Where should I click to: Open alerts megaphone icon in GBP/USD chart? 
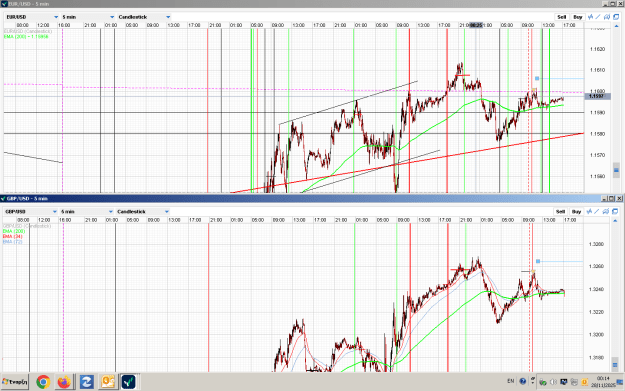pos(605,211)
